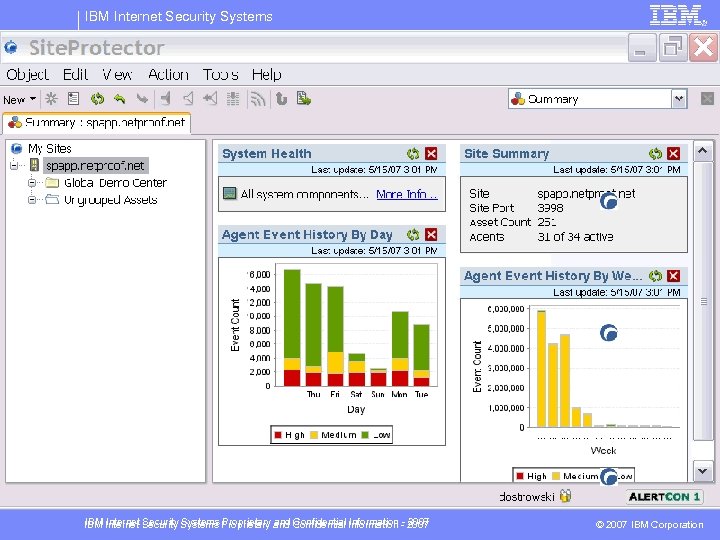Click the Site Port value '3998'

pos(550,208)
